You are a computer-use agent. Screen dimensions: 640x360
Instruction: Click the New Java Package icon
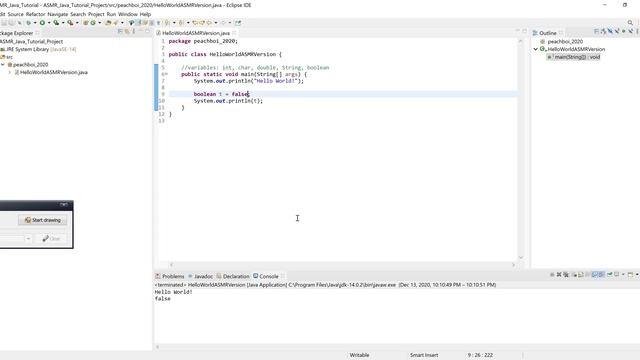[85, 23]
